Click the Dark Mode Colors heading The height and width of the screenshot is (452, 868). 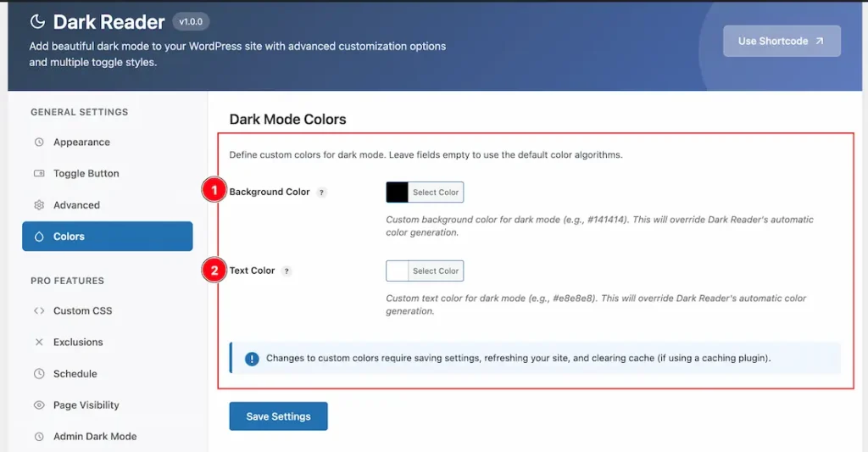click(x=288, y=119)
